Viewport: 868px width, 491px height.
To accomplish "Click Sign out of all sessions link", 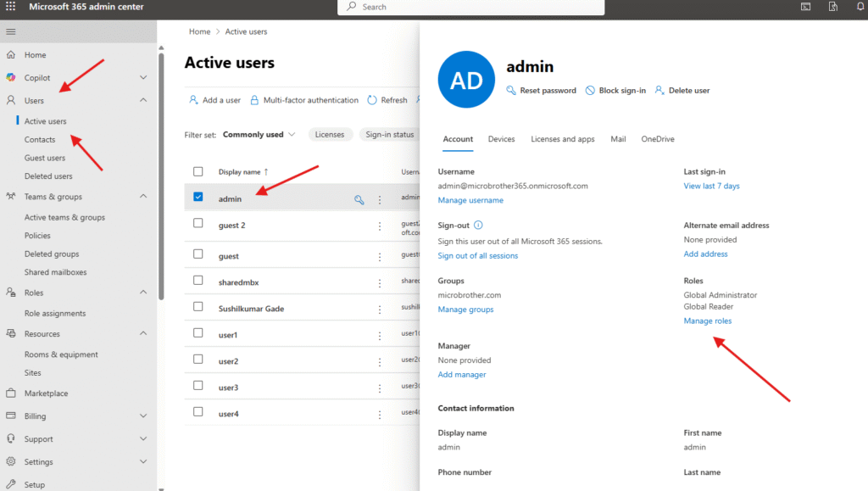I will click(x=477, y=255).
